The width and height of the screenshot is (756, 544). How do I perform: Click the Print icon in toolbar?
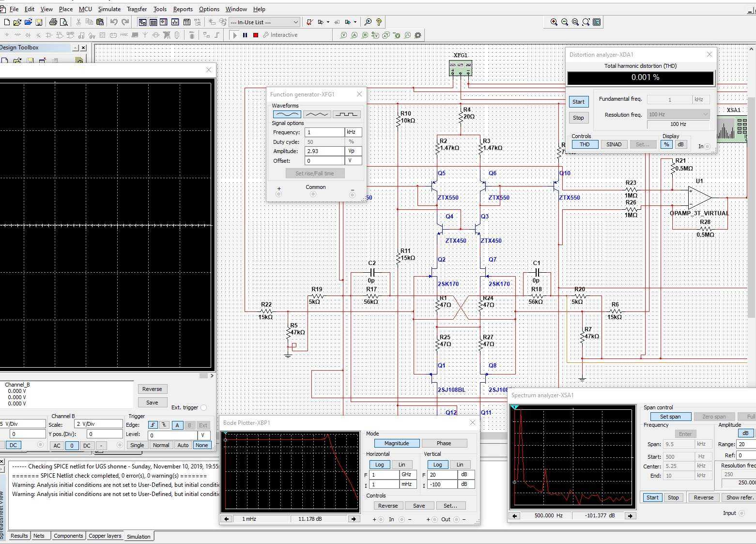tap(53, 22)
